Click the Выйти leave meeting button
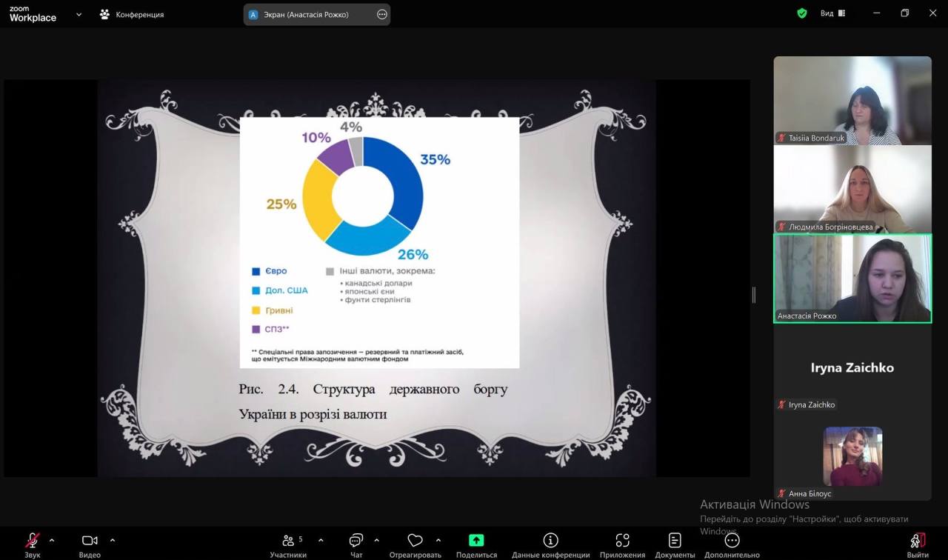The image size is (948, 560). pos(918,541)
